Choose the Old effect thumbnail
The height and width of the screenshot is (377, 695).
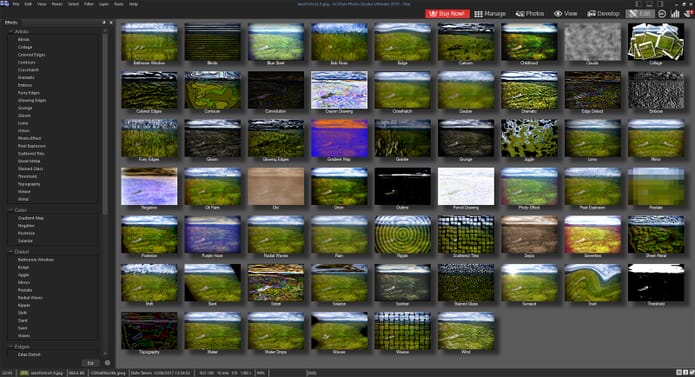pyautogui.click(x=276, y=187)
